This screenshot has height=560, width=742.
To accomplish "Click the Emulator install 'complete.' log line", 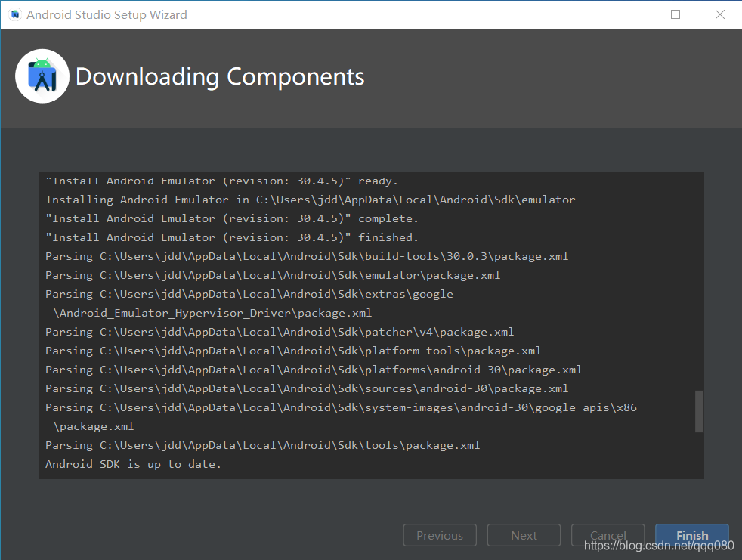I will tap(232, 218).
